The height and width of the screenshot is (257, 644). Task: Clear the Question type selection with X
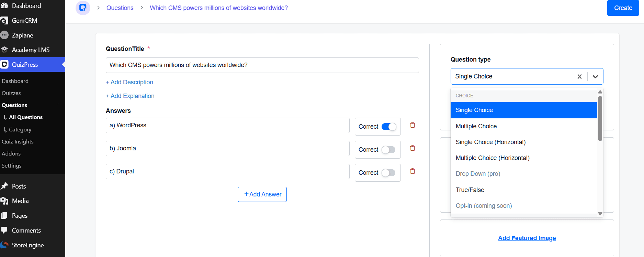click(x=579, y=76)
